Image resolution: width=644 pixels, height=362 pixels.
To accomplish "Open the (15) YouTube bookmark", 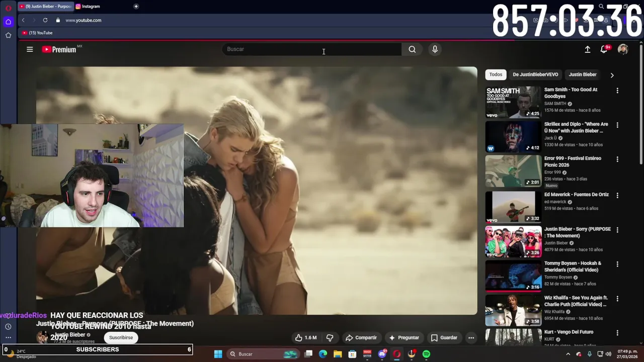I will [x=38, y=33].
